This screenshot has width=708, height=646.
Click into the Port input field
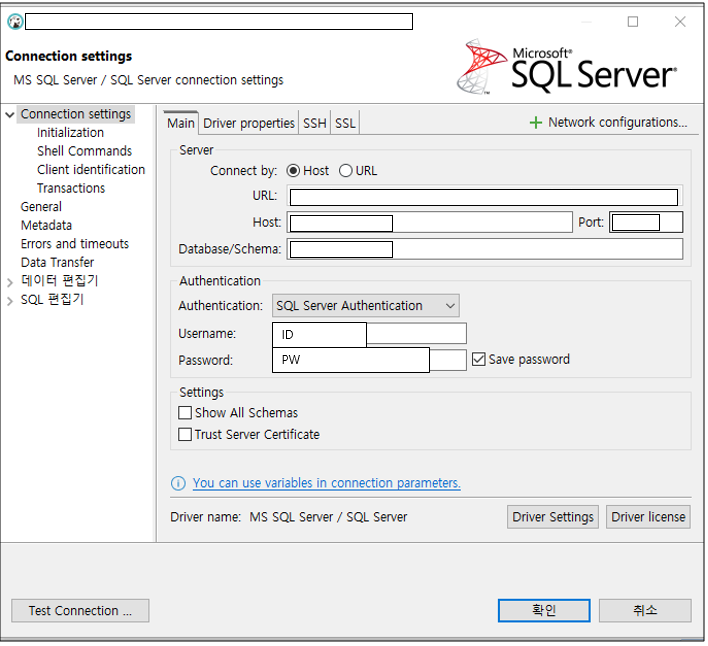pos(646,223)
